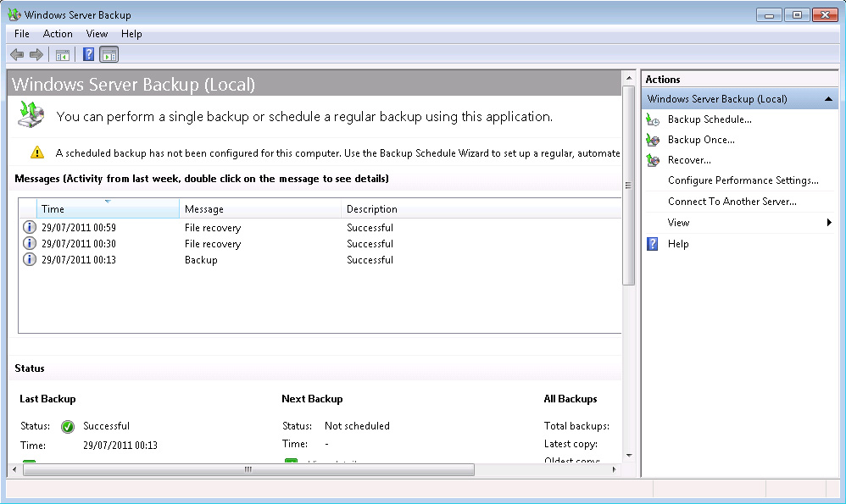Sort messages by Time column header
The height and width of the screenshot is (504, 846).
(108, 209)
